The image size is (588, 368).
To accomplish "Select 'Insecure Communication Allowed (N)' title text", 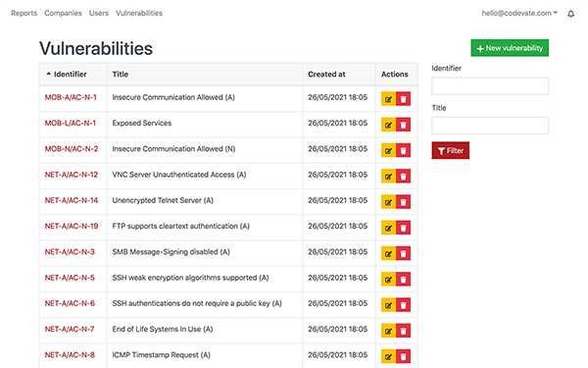I will tap(173, 149).
